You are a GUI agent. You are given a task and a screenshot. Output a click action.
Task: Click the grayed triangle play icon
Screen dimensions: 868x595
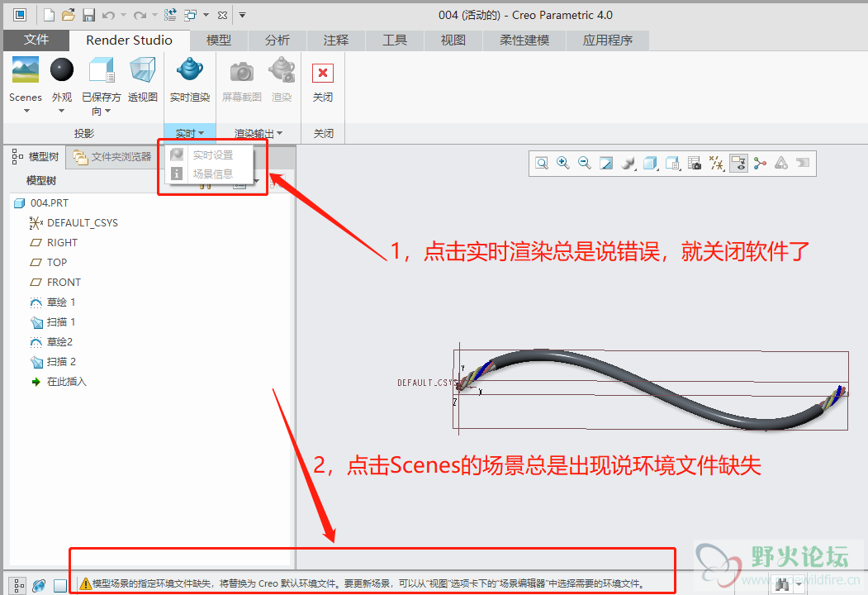pos(781,163)
